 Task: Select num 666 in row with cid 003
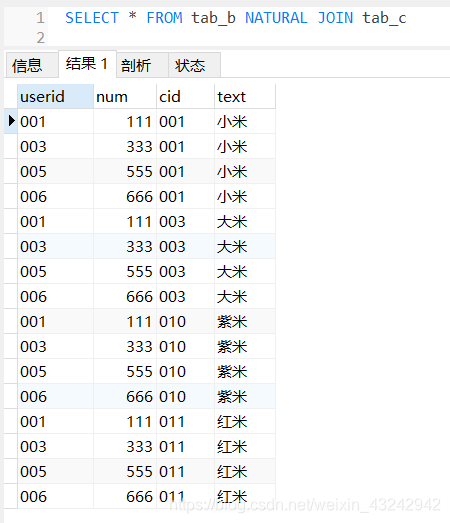(125, 297)
